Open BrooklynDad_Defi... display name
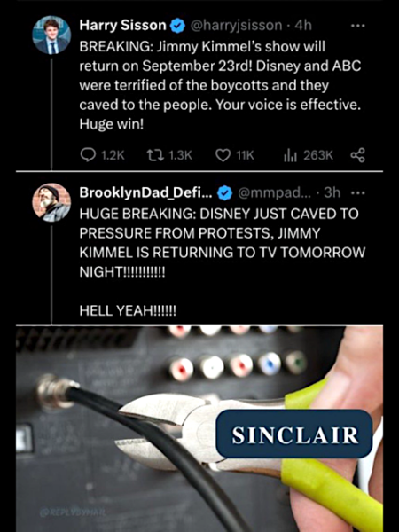 146,193
